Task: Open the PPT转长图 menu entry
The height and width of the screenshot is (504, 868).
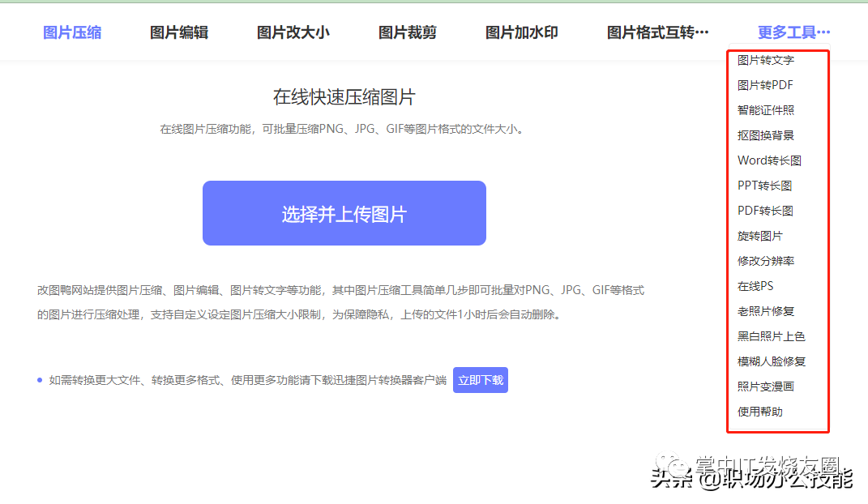Action: tap(764, 186)
